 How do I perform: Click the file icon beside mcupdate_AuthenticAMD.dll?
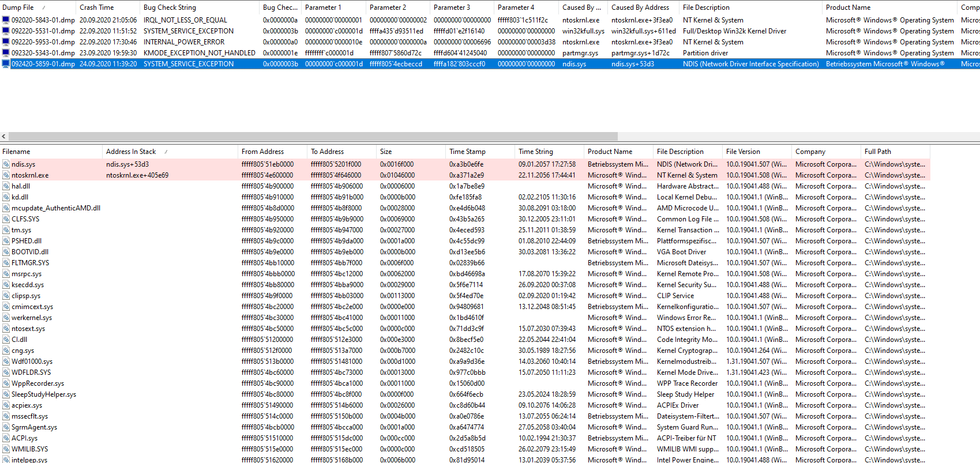[x=6, y=208]
